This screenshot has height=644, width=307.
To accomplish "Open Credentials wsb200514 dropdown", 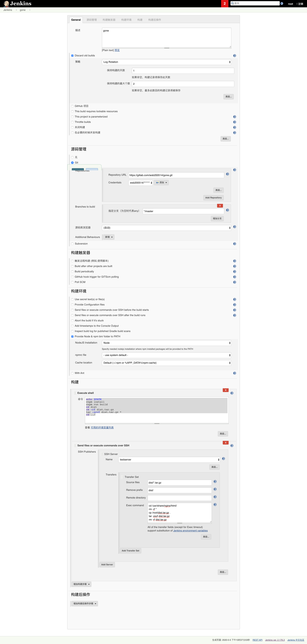I will [x=141, y=183].
